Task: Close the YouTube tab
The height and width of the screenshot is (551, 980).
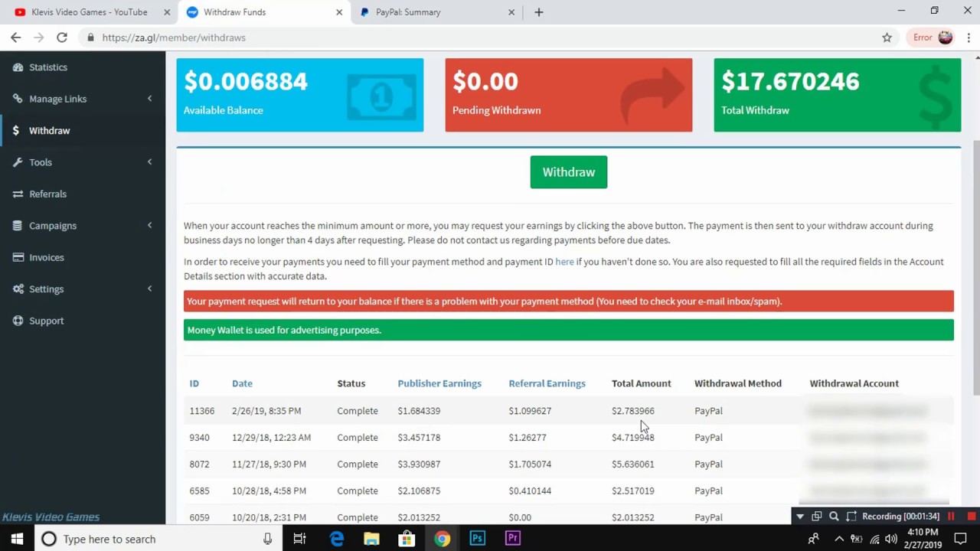Action: tap(168, 12)
